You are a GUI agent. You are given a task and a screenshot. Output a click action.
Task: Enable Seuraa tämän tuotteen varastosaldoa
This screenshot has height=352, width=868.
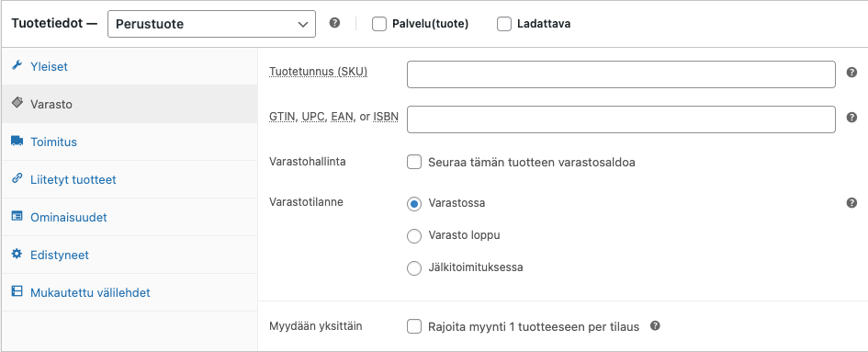pos(414,163)
